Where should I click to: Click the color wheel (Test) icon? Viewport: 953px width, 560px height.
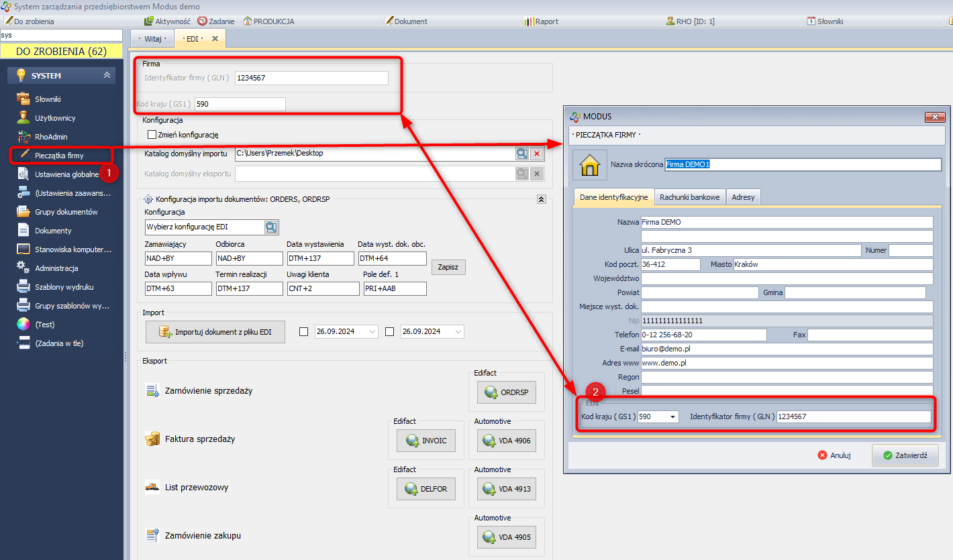23,324
